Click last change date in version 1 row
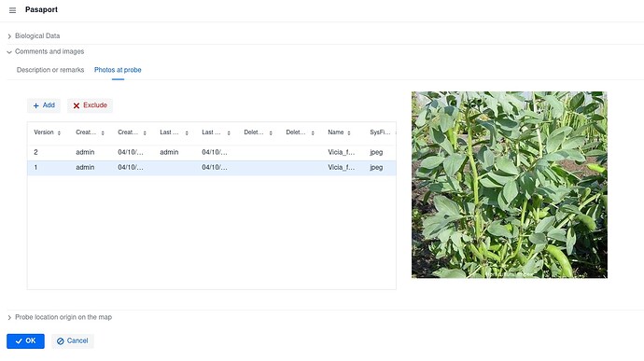 coord(215,168)
